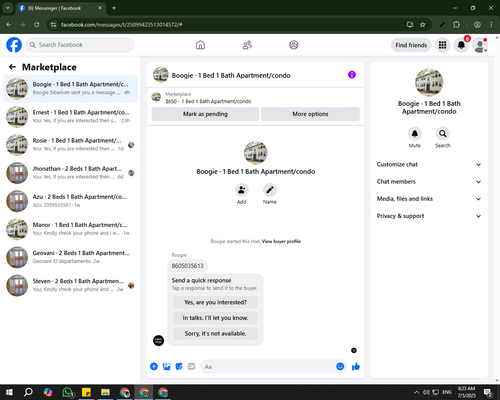500x400 pixels.
Task: Open conversation information purple icon
Action: tap(352, 75)
